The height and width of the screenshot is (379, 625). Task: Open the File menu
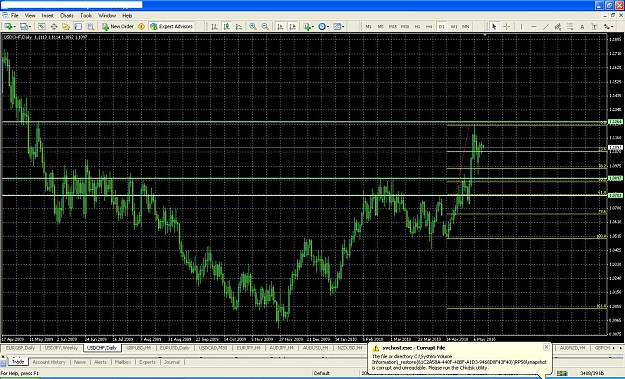coord(14,16)
